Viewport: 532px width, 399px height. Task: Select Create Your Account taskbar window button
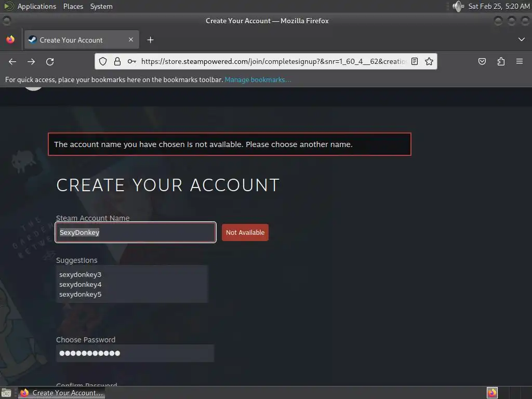point(61,393)
